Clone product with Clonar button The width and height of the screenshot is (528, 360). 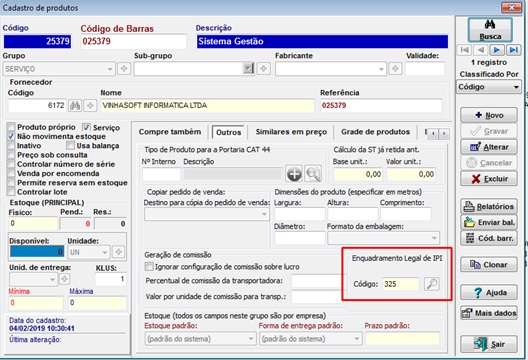(489, 265)
